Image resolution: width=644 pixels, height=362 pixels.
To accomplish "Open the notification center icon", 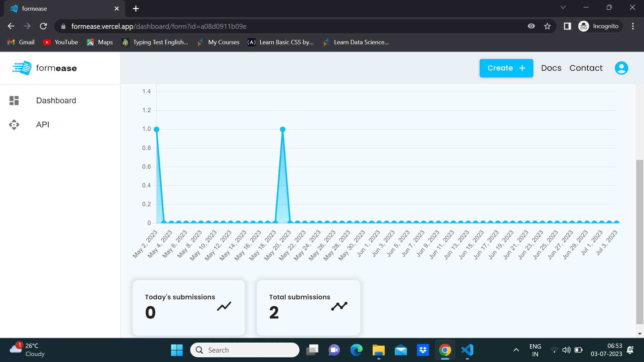I will coord(631,350).
